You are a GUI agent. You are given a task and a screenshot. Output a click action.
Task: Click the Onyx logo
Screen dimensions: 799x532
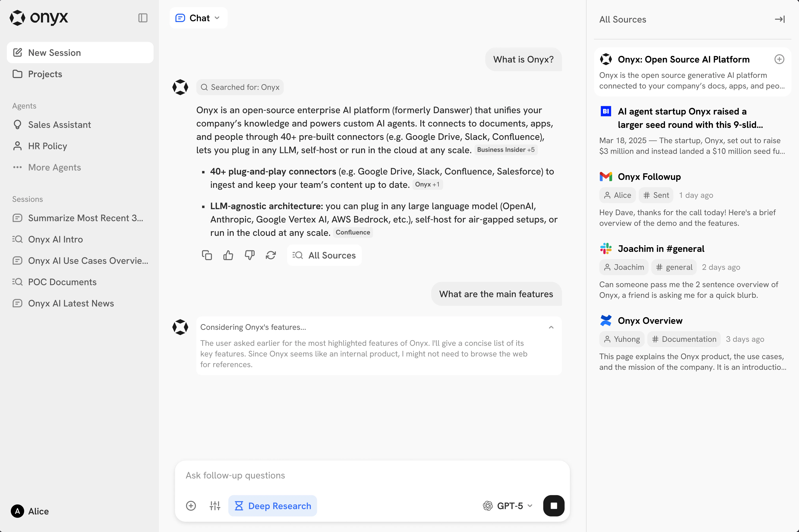[x=38, y=18]
